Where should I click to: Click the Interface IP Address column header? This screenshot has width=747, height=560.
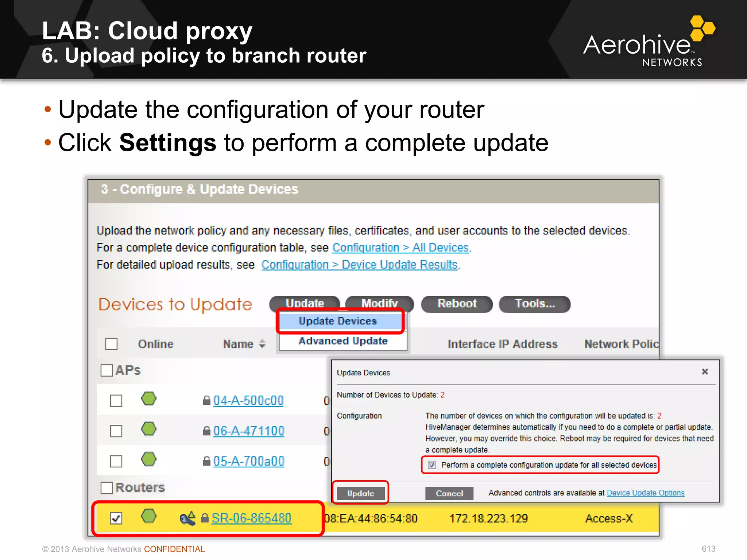pyautogui.click(x=503, y=344)
